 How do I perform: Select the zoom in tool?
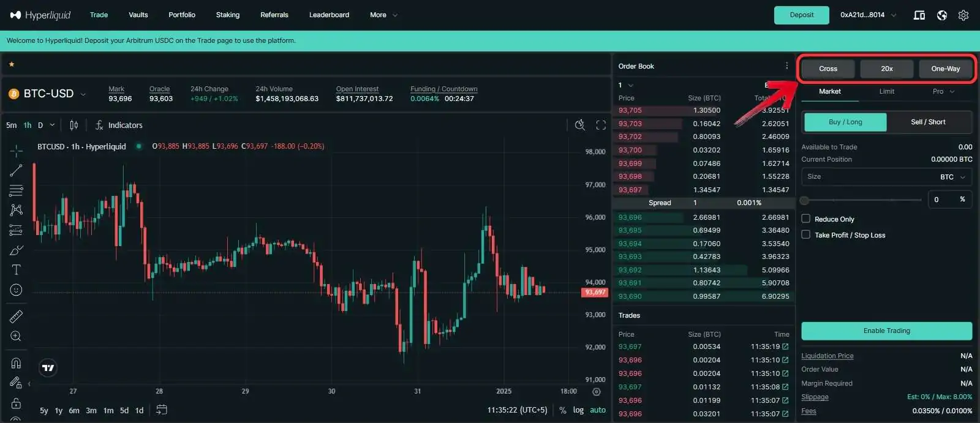coord(17,336)
